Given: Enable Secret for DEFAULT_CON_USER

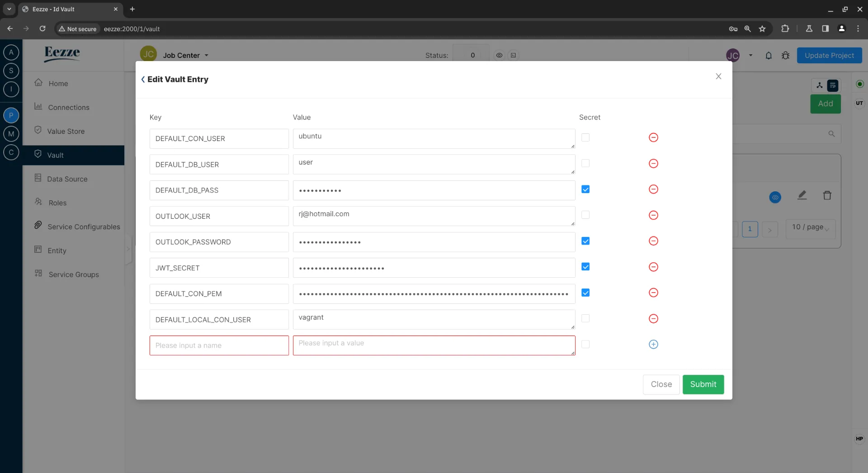Looking at the screenshot, I should pyautogui.click(x=585, y=137).
